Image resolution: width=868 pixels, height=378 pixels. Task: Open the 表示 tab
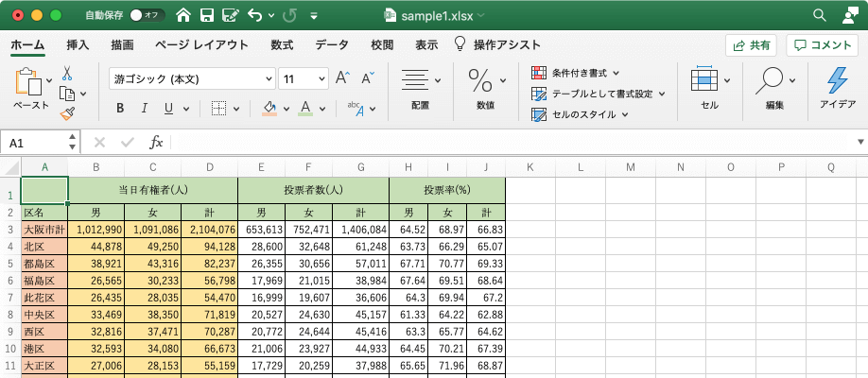[x=426, y=45]
